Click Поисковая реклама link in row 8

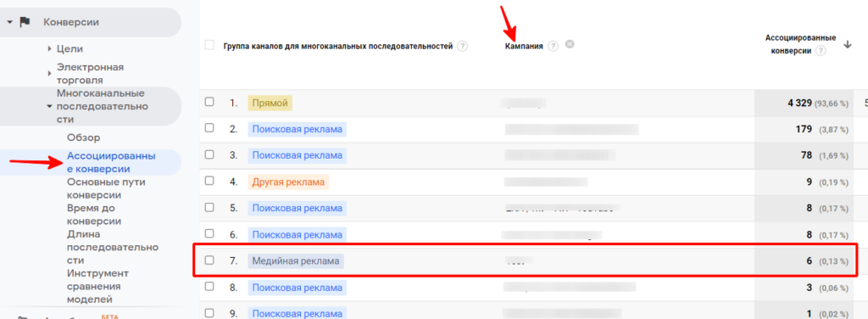click(x=298, y=288)
